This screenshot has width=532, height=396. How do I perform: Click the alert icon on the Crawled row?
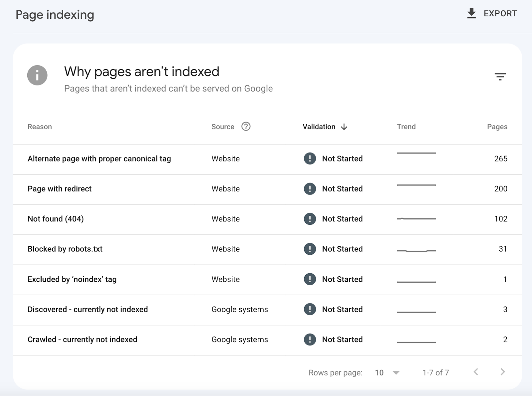pyautogui.click(x=310, y=339)
